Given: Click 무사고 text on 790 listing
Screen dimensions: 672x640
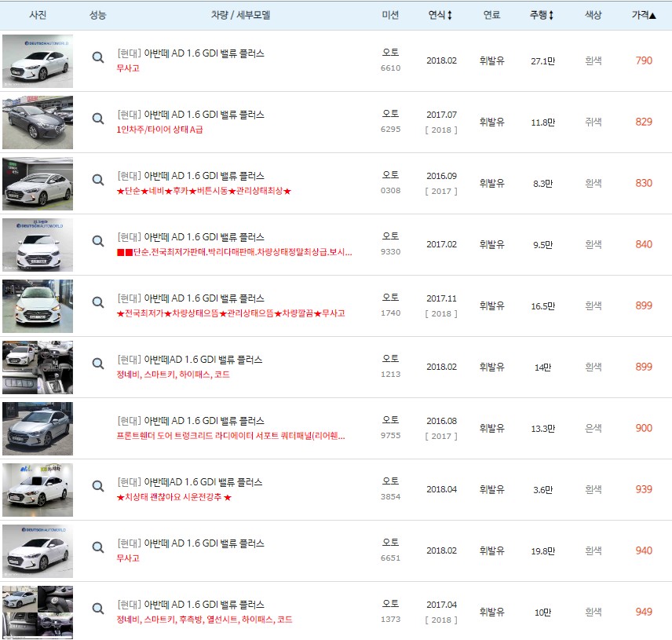Looking at the screenshot, I should pos(128,68).
